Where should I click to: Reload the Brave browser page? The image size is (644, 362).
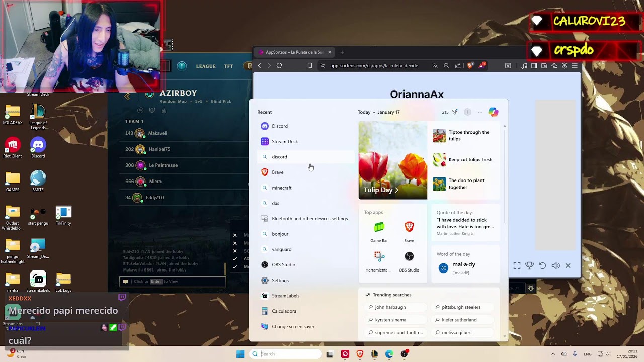pyautogui.click(x=279, y=65)
